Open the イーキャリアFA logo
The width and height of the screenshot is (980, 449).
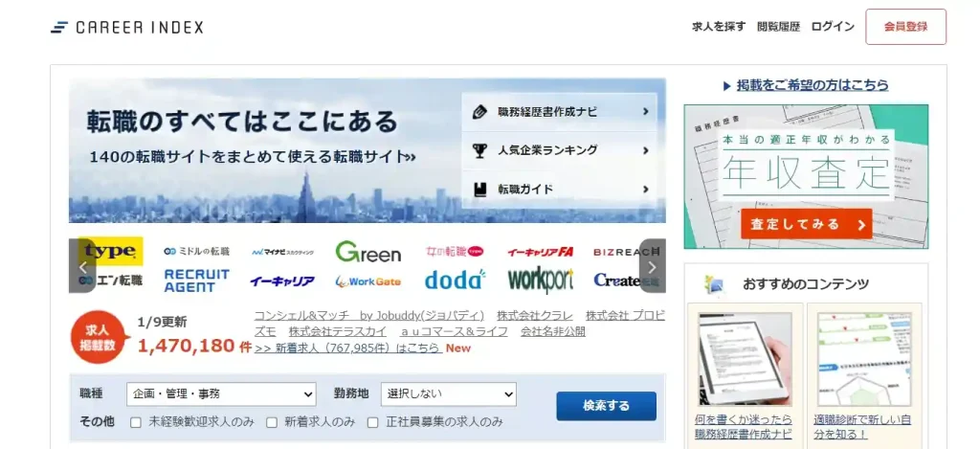[x=540, y=252]
